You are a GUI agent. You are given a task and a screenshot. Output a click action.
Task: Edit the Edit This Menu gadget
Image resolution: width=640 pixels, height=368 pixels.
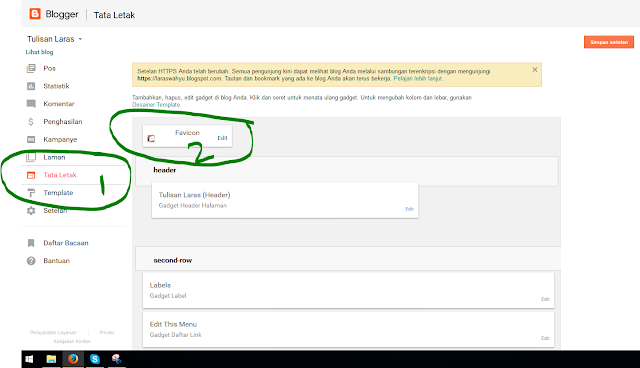(x=545, y=338)
